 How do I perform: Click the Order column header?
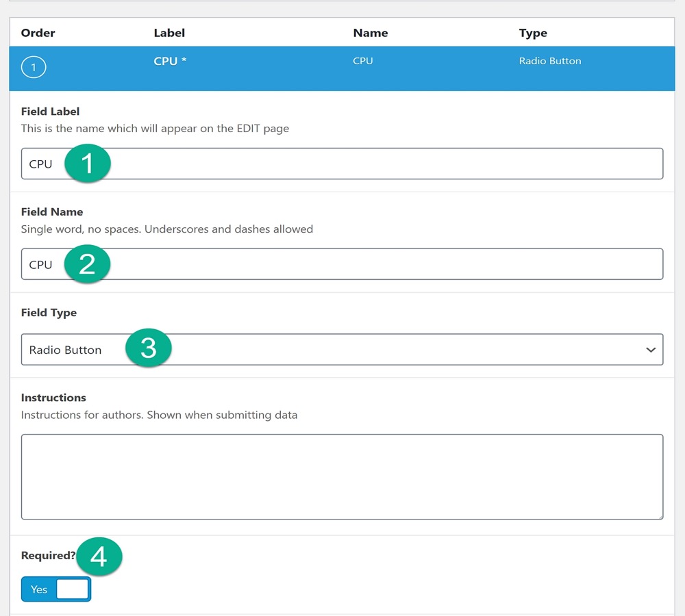38,33
